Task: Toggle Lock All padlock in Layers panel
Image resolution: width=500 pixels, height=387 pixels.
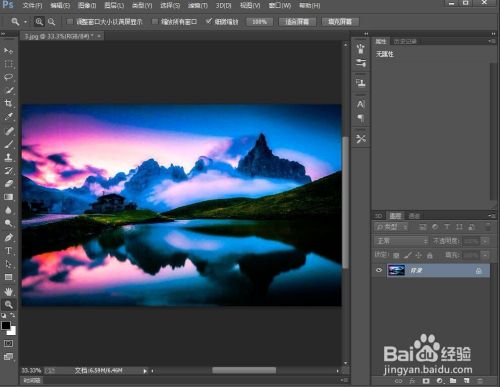Action: [430, 255]
